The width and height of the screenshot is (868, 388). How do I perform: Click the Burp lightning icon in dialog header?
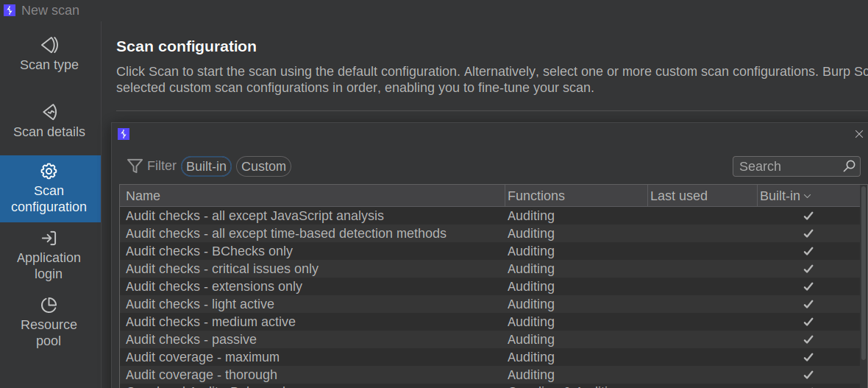(x=124, y=134)
